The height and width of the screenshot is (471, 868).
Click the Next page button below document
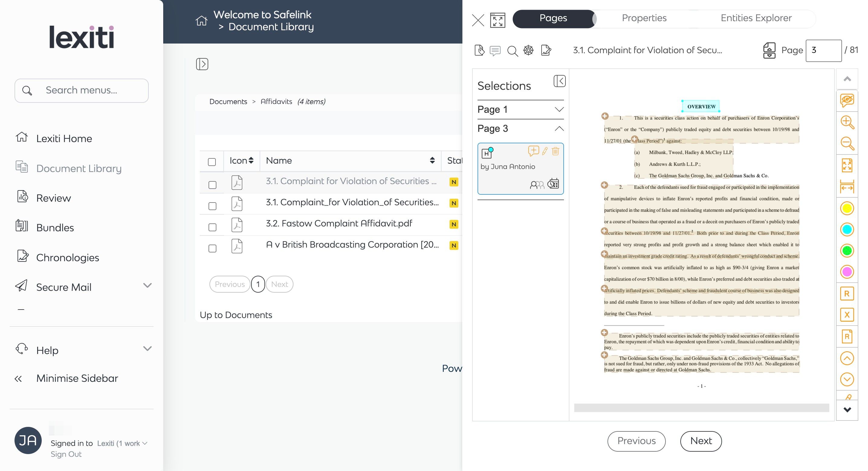[701, 441]
